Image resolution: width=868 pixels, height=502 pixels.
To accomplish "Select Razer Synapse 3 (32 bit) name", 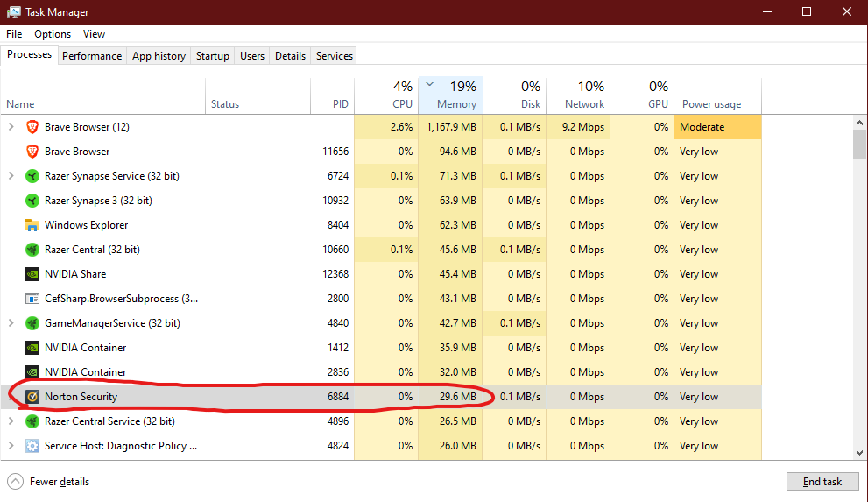I will 98,201.
